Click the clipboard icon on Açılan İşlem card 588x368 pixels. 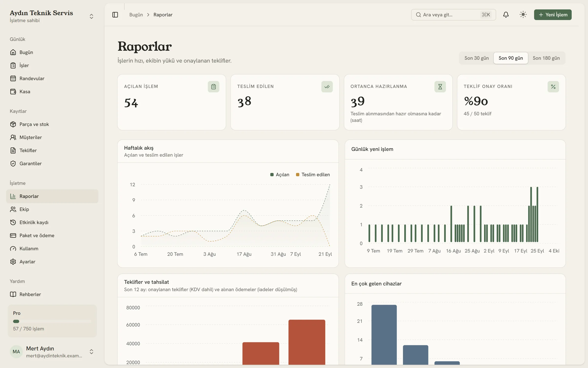(213, 87)
